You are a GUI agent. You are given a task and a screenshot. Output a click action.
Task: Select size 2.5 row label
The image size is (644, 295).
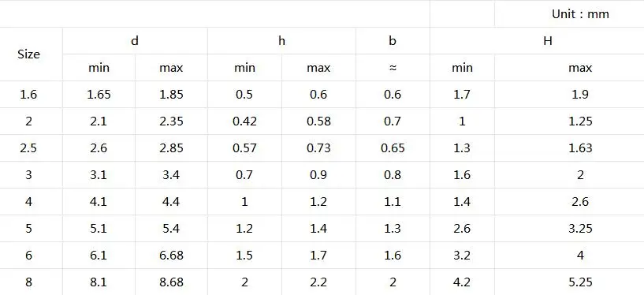(28, 148)
